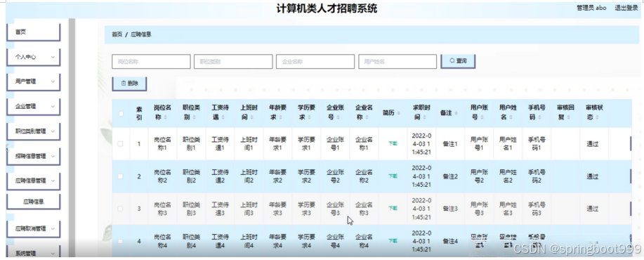Download the resume in row 3
The height and width of the screenshot is (260, 644).
click(393, 208)
